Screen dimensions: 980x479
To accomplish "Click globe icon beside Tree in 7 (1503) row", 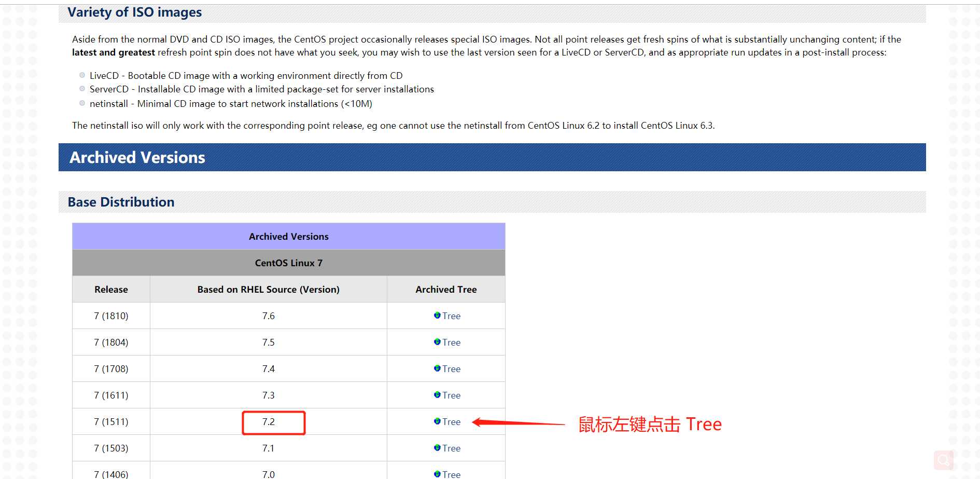I will click(x=437, y=447).
